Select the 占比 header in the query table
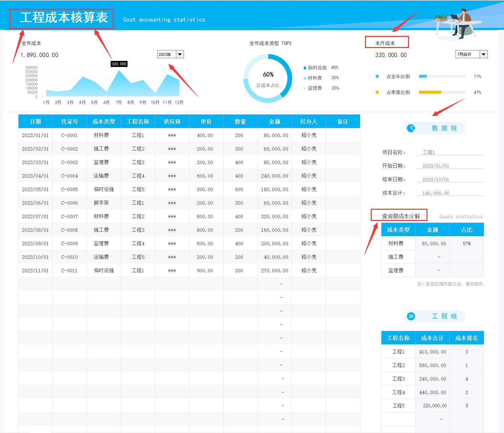Screen dimensions: 504x433 point(467,229)
